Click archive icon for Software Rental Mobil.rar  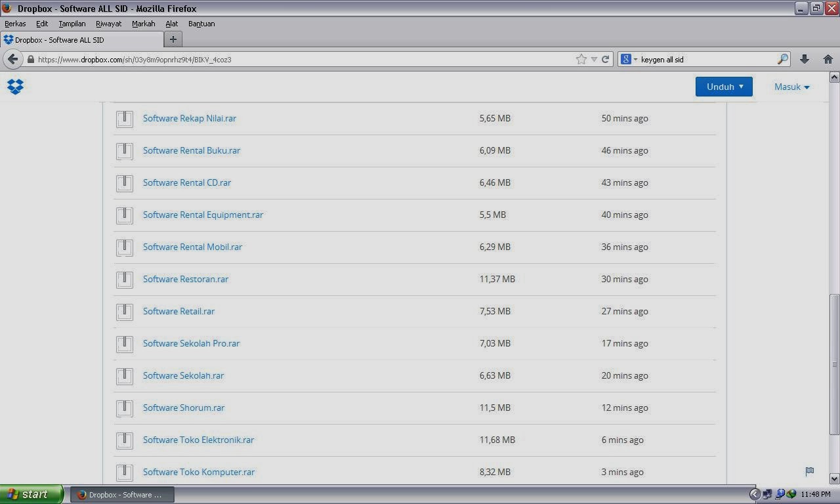click(125, 247)
